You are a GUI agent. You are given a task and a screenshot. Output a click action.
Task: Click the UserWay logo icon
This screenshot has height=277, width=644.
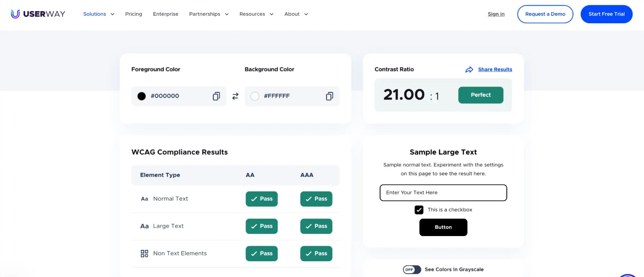pos(15,14)
